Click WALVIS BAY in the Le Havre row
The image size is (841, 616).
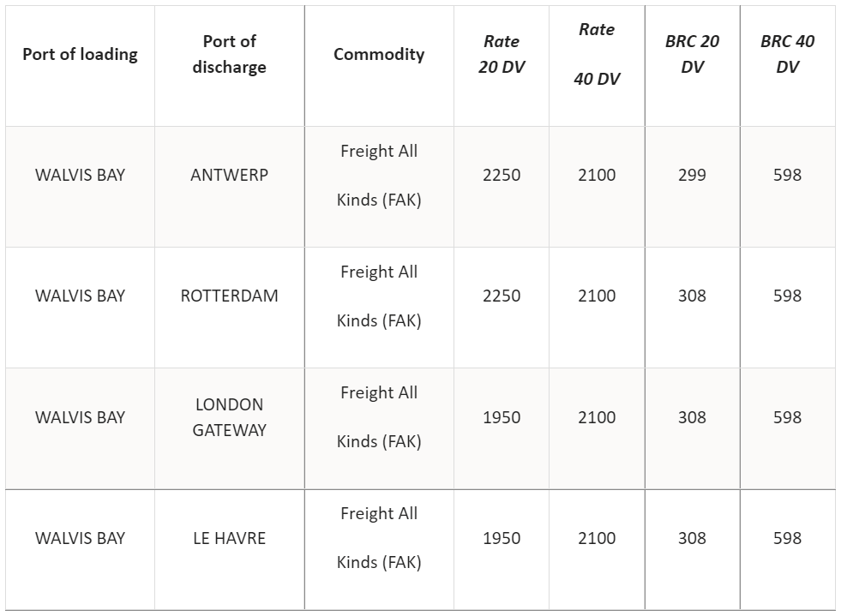point(80,538)
